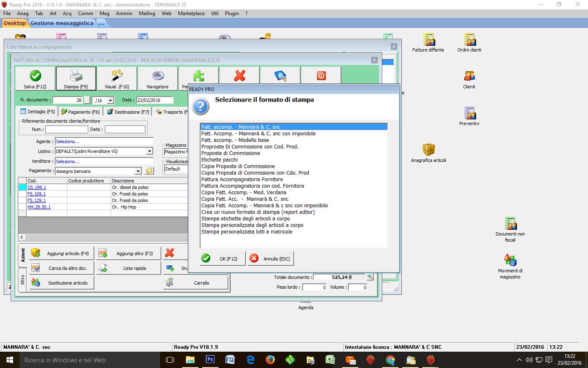Expand the Listino dropdown
The height and width of the screenshot is (368, 588).
pyautogui.click(x=149, y=151)
